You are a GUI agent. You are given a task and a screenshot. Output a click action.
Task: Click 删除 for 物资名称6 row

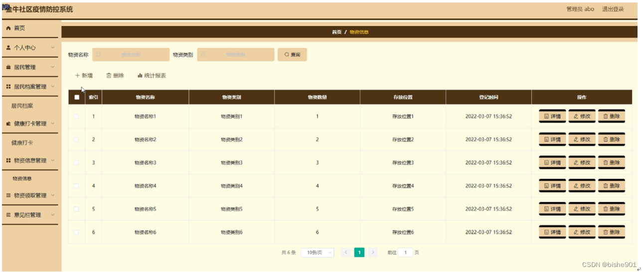tap(612, 232)
